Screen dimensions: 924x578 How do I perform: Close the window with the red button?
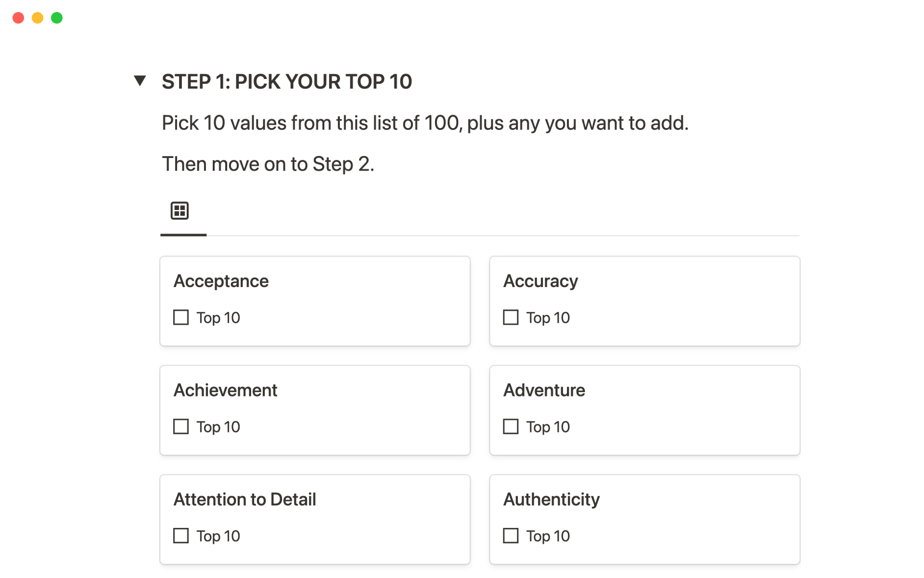[x=18, y=18]
